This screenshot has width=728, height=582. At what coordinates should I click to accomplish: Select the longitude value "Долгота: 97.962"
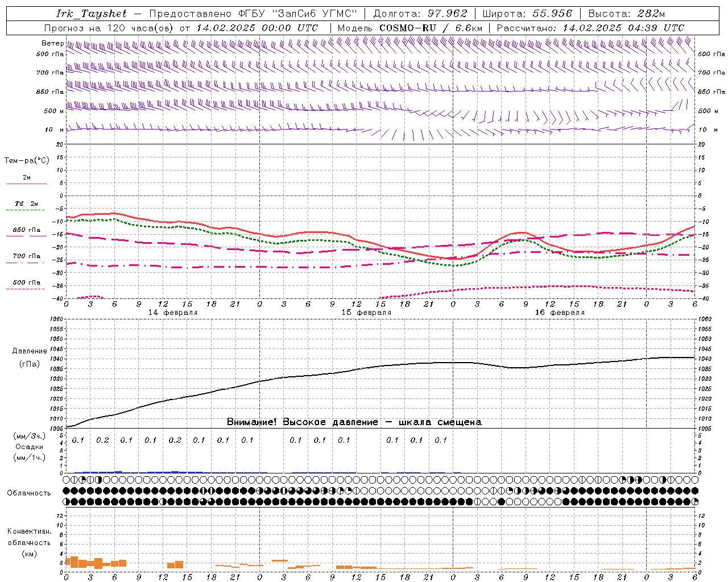click(420, 14)
